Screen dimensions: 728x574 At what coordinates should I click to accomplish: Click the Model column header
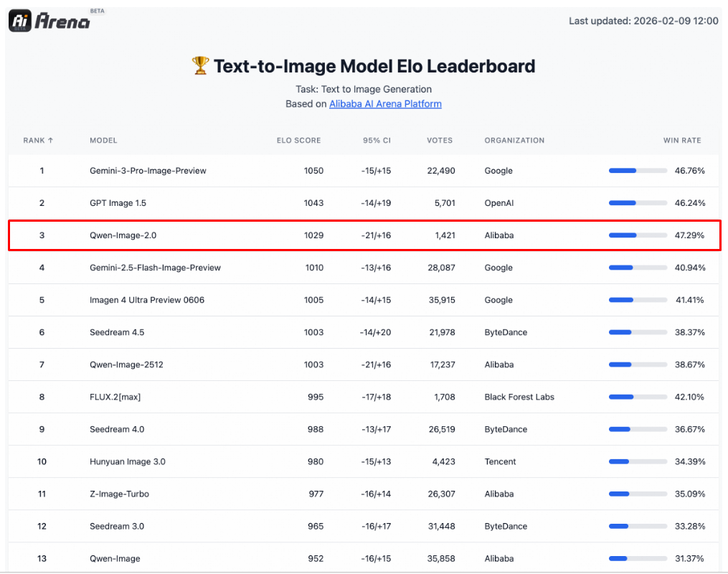click(103, 141)
